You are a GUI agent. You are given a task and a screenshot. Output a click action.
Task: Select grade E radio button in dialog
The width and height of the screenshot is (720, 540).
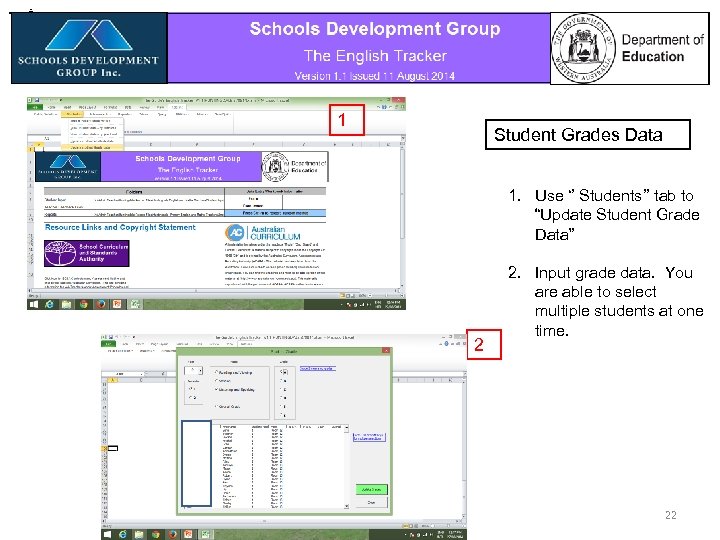point(282,406)
